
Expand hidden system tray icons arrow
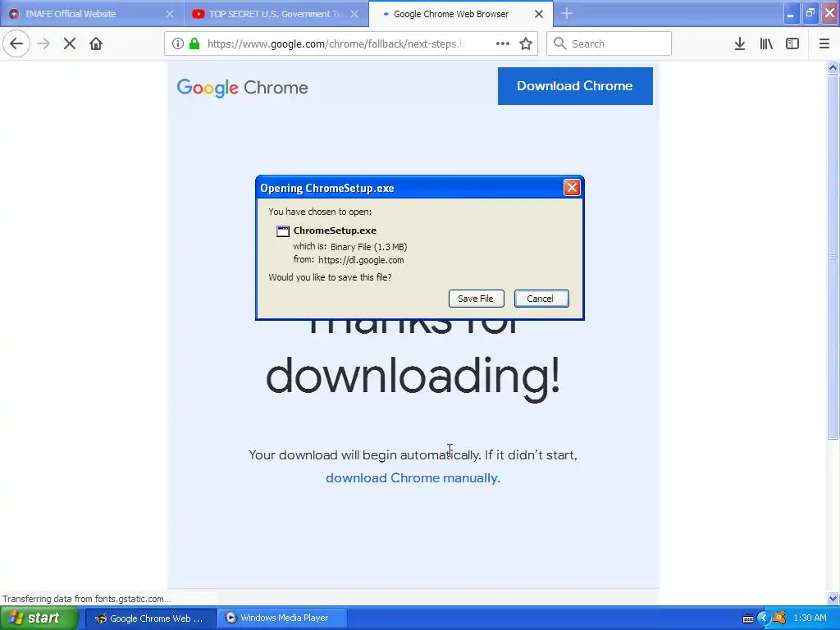[764, 619]
